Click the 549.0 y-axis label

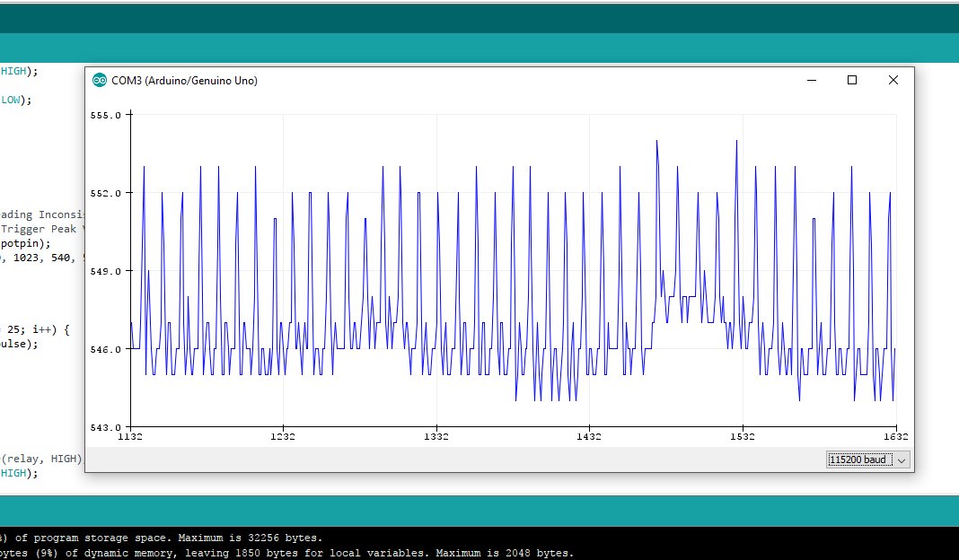click(x=105, y=271)
